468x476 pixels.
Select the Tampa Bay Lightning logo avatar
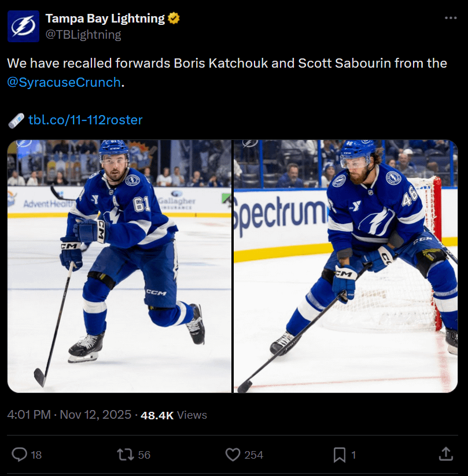pyautogui.click(x=22, y=25)
